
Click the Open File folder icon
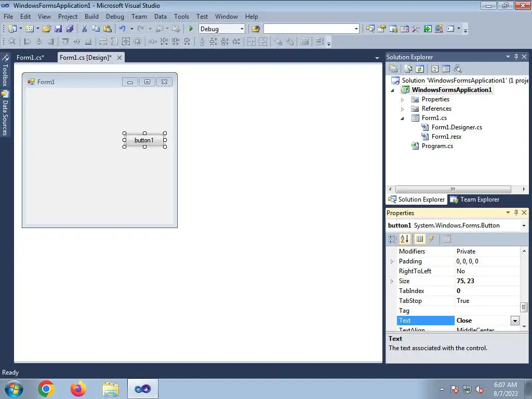pyautogui.click(x=46, y=29)
